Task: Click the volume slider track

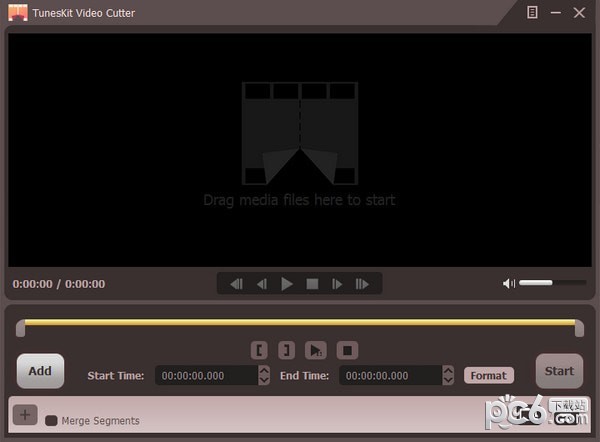Action: click(552, 283)
